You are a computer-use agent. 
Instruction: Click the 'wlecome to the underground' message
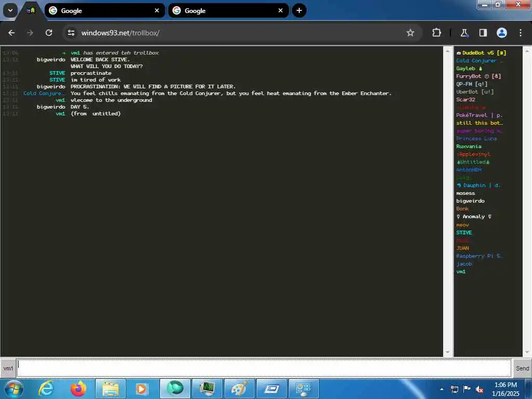click(x=111, y=100)
